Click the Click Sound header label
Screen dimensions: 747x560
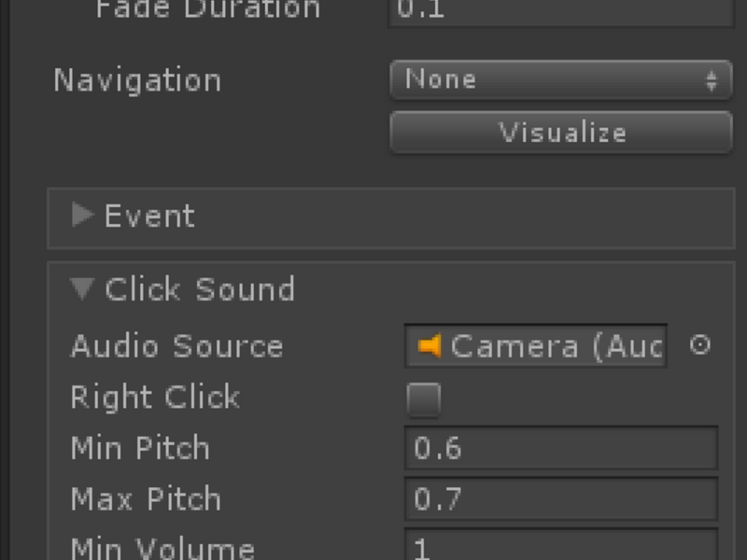point(200,289)
